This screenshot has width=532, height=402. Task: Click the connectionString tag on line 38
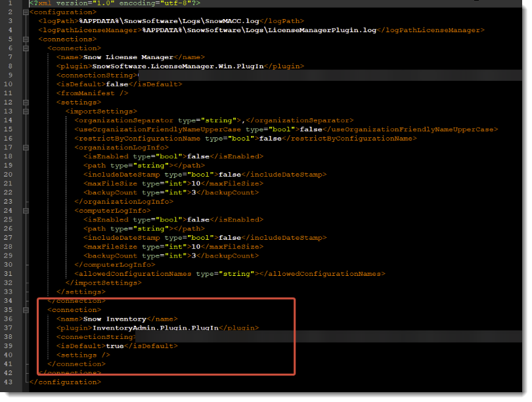(96, 337)
